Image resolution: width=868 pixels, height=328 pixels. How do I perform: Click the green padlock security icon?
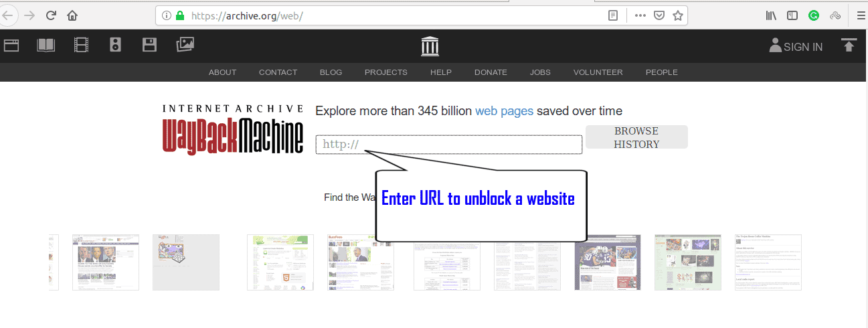point(179,15)
